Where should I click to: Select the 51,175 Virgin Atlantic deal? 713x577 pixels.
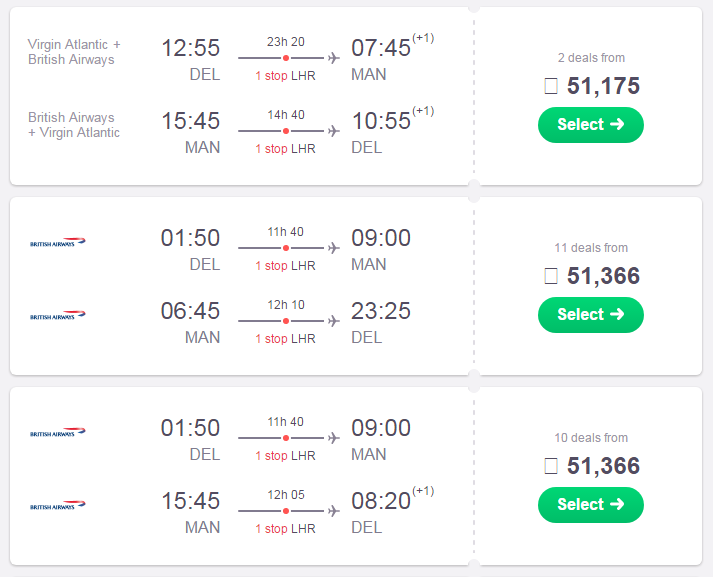(x=591, y=125)
